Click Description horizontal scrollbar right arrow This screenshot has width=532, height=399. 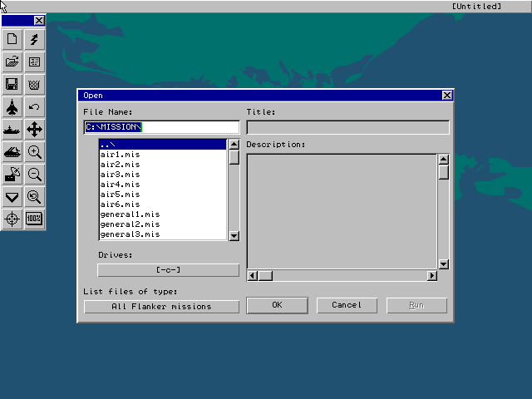click(432, 276)
